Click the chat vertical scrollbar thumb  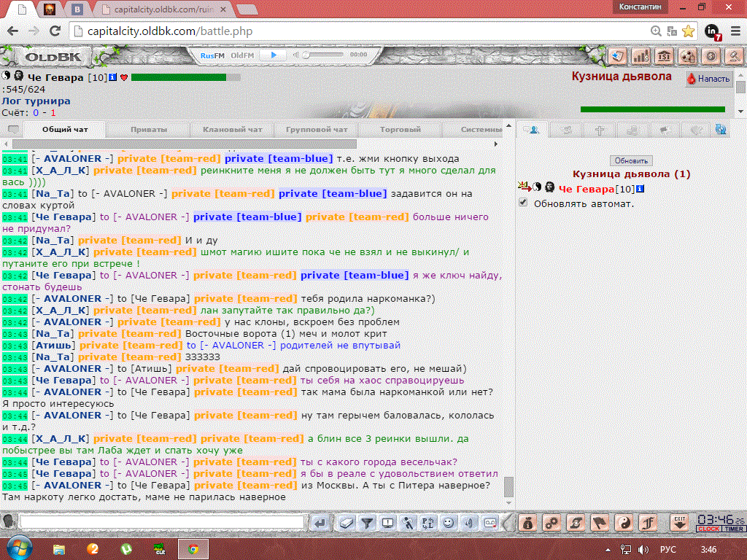(x=508, y=486)
